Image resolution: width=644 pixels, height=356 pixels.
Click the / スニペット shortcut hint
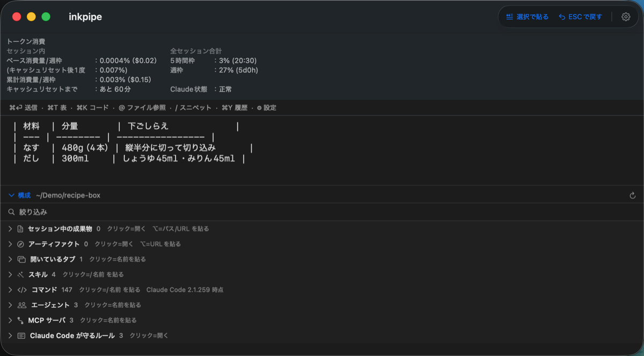194,108
